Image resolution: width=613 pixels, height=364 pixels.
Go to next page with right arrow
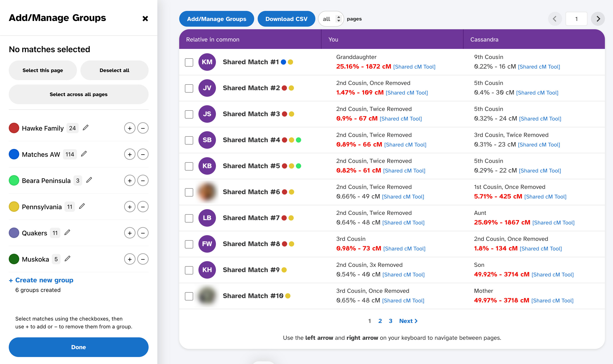(598, 19)
